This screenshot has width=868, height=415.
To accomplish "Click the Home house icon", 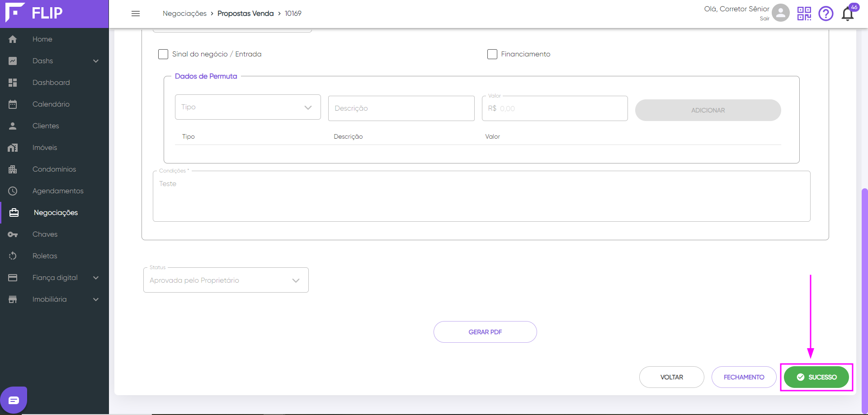I will [13, 39].
